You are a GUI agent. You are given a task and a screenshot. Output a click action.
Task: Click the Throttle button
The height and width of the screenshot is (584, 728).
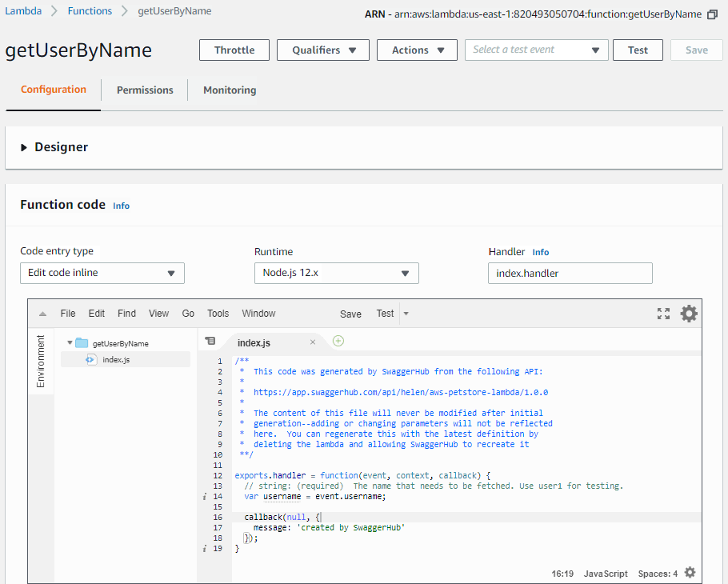click(x=234, y=50)
